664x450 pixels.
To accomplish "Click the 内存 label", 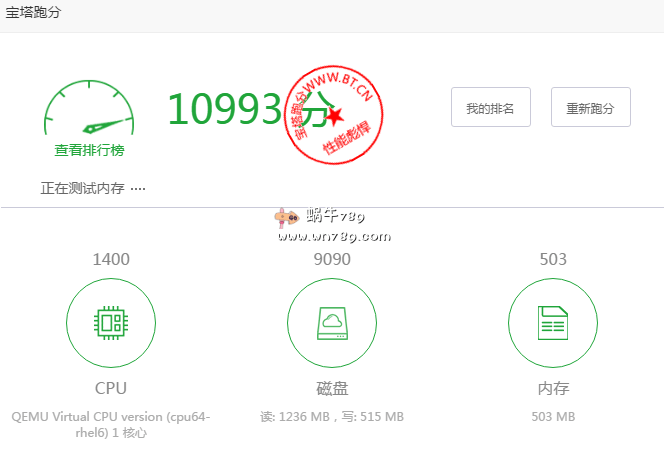I will coord(553,388).
